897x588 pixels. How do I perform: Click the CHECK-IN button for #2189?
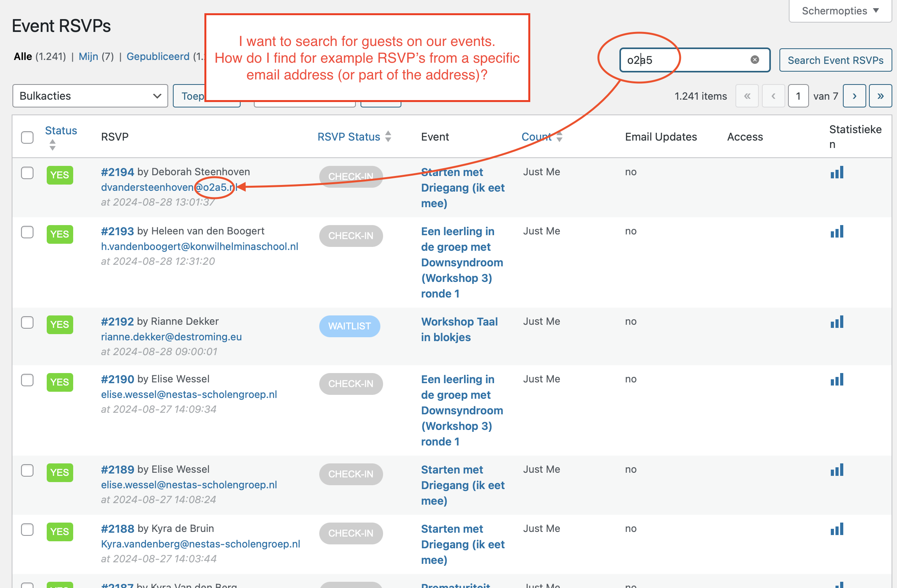351,474
